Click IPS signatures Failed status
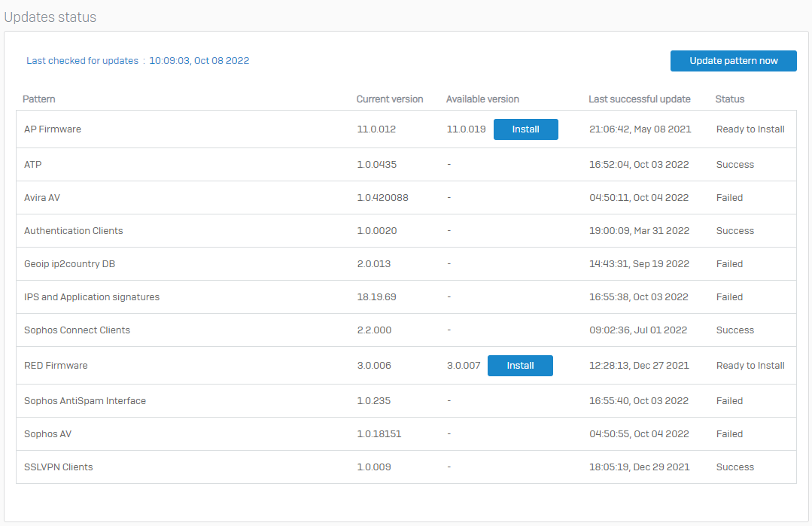This screenshot has height=526, width=812. (x=729, y=297)
